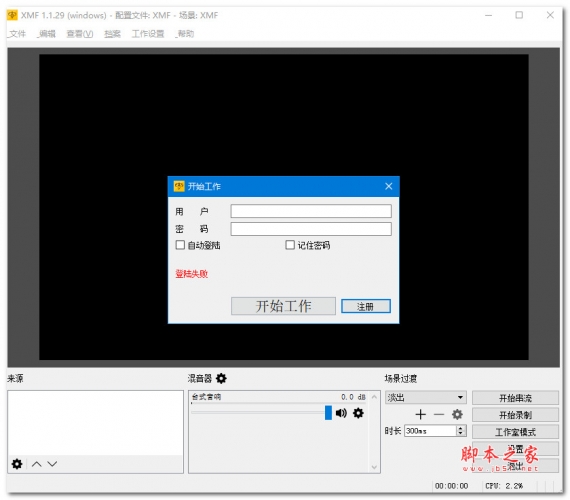Increase 时长 duration with stepper arrows
This screenshot has height=500, width=570.
[x=461, y=428]
